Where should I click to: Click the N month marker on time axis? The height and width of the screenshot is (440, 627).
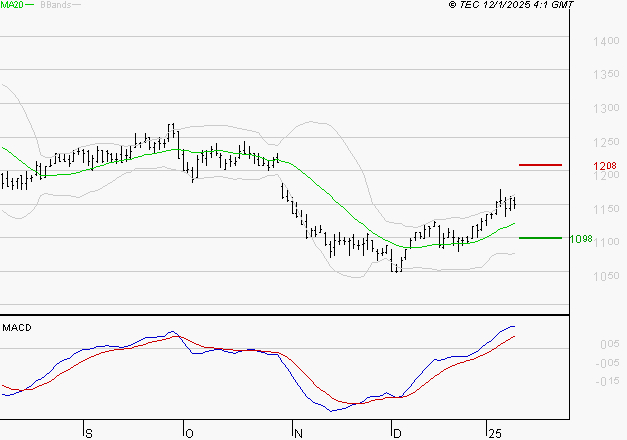pos(298,434)
